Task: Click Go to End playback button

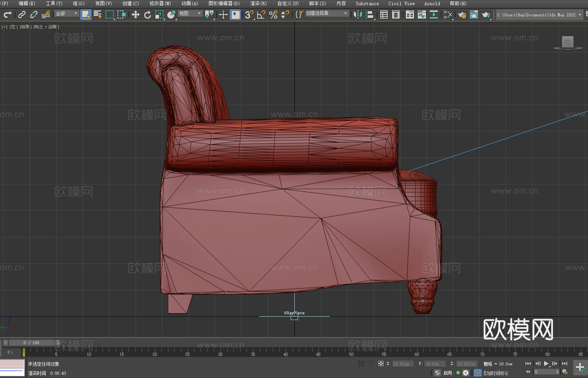Action: (x=565, y=364)
